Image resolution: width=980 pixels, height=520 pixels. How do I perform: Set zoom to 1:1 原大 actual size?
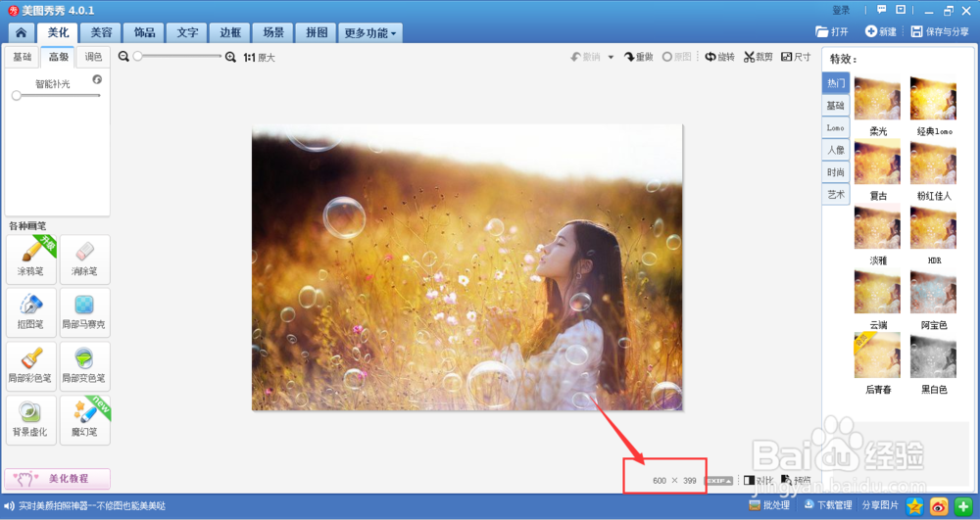(x=260, y=58)
